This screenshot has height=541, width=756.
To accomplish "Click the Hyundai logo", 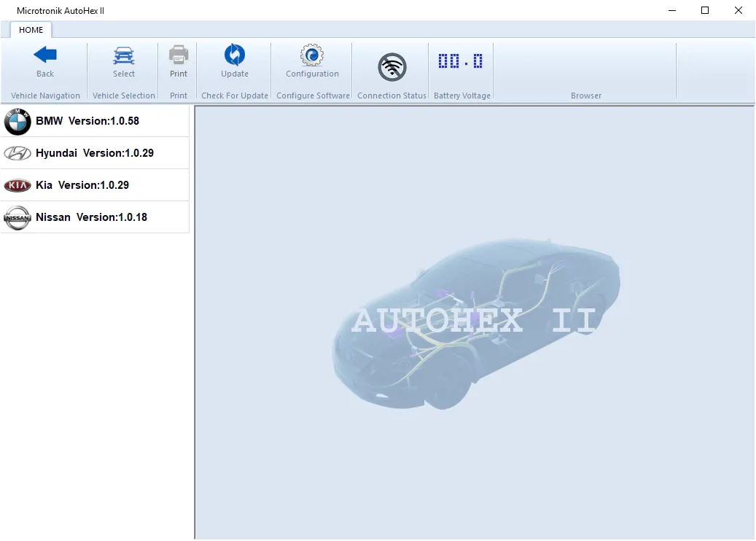I will point(17,153).
